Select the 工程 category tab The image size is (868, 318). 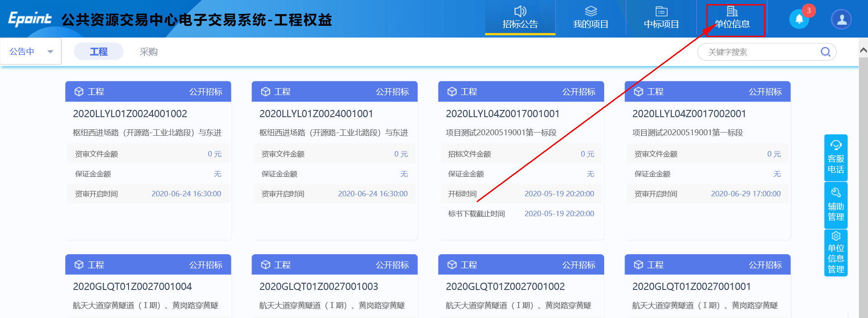click(99, 52)
